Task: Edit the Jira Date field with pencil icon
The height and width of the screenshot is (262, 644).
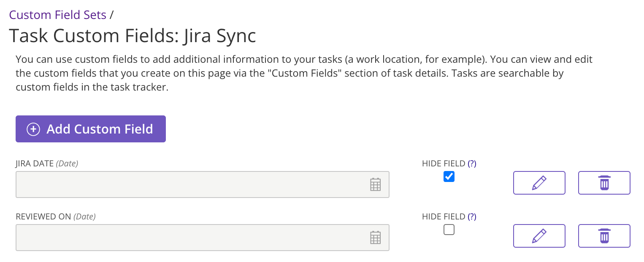Action: (x=539, y=183)
